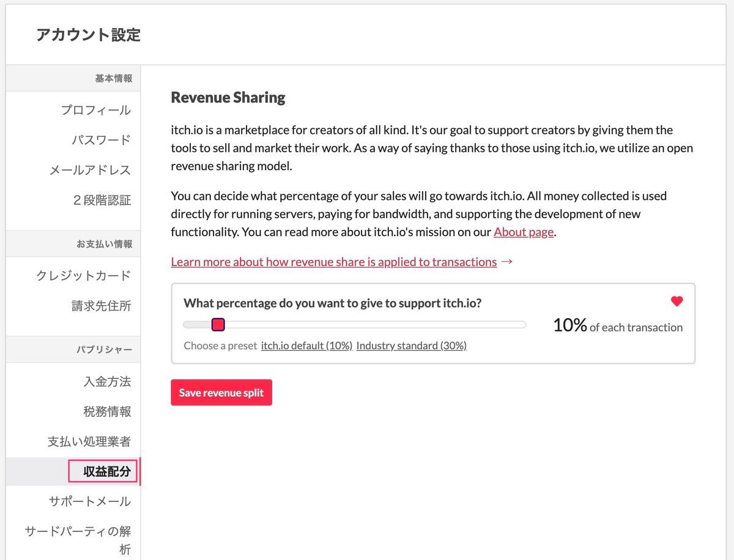Open 税務情報 tax information page
The width and height of the screenshot is (734, 560).
coord(107,411)
